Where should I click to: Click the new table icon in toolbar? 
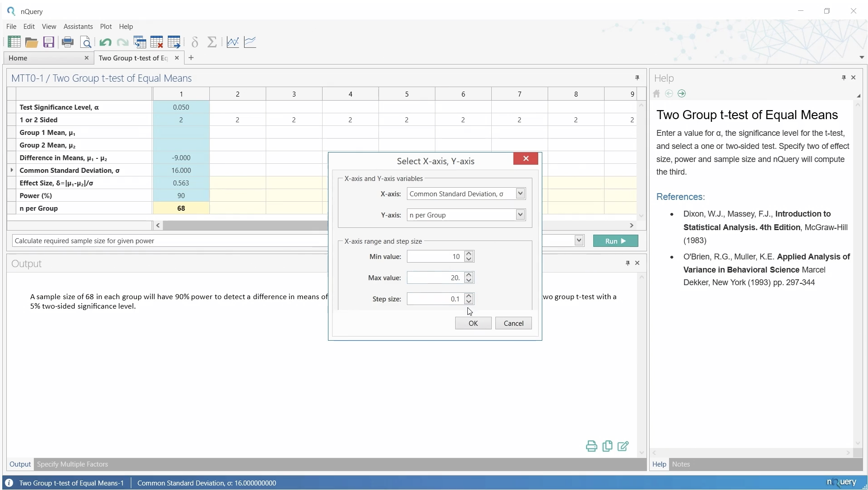click(14, 42)
